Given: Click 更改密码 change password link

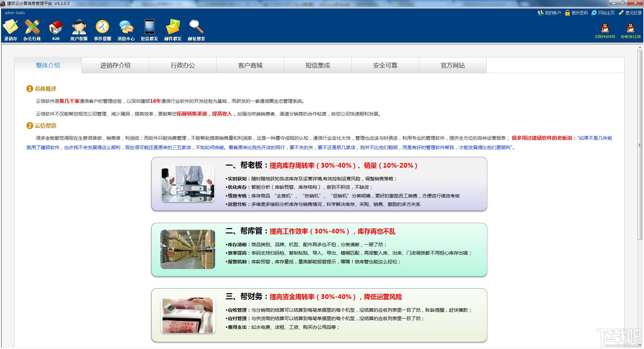Looking at the screenshot, I should click(x=576, y=13).
